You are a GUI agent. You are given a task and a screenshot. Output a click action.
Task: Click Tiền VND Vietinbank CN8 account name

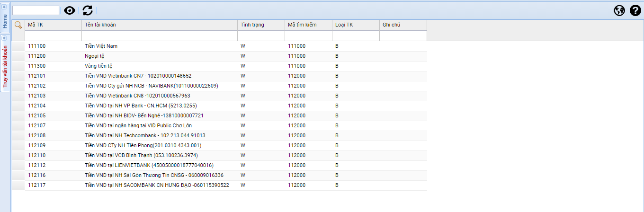click(x=137, y=96)
